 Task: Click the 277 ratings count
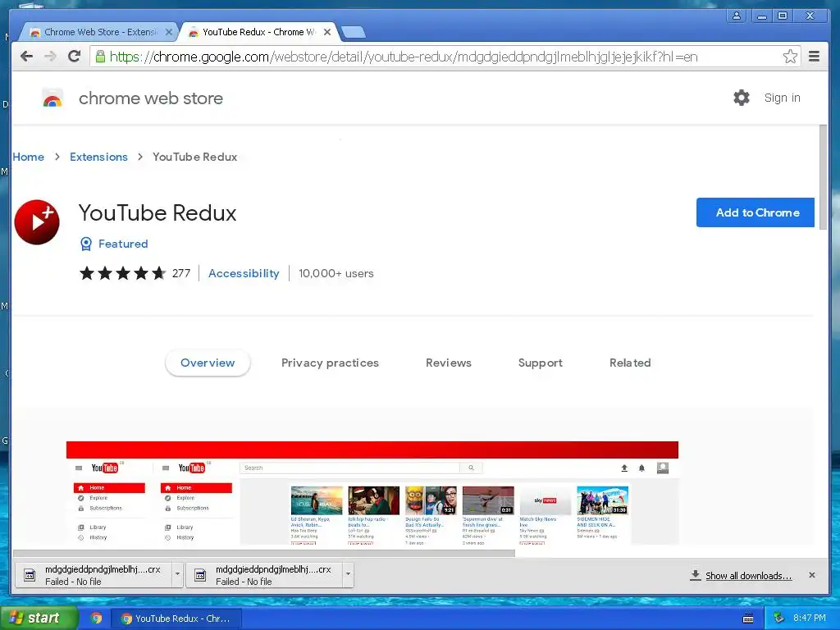[181, 273]
